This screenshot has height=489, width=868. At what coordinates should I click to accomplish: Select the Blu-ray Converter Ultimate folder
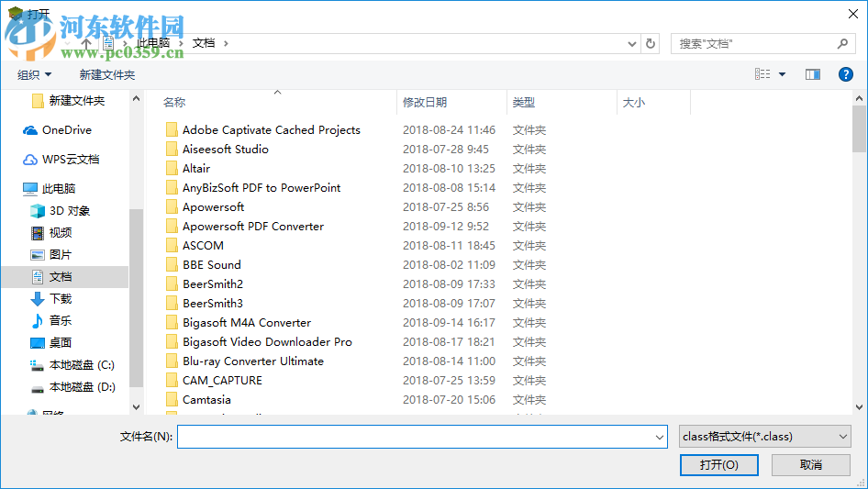[x=253, y=361]
